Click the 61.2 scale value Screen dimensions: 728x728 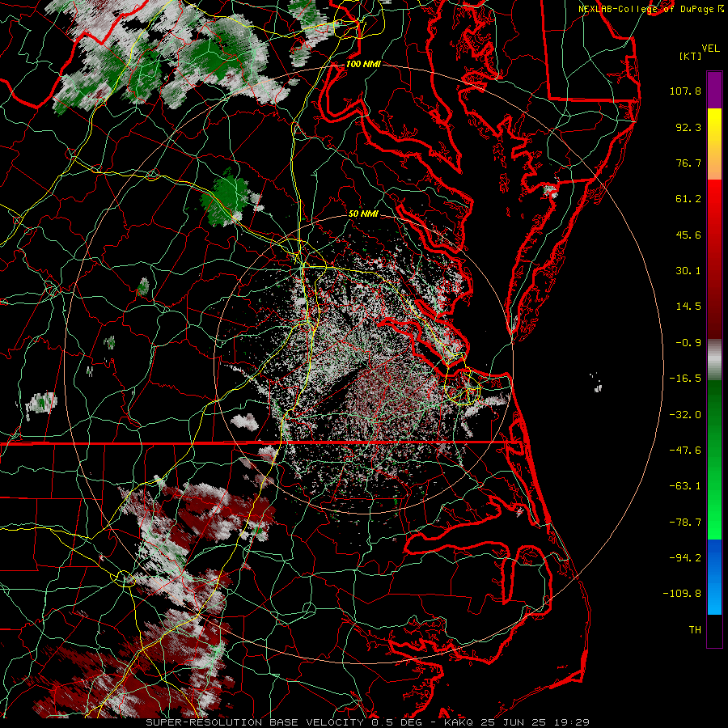688,199
